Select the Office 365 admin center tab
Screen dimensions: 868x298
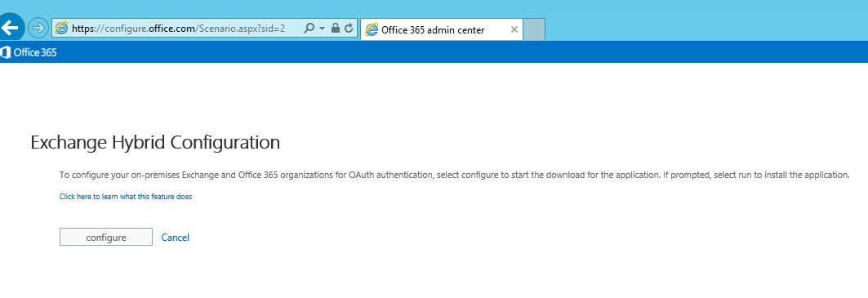pyautogui.click(x=441, y=30)
